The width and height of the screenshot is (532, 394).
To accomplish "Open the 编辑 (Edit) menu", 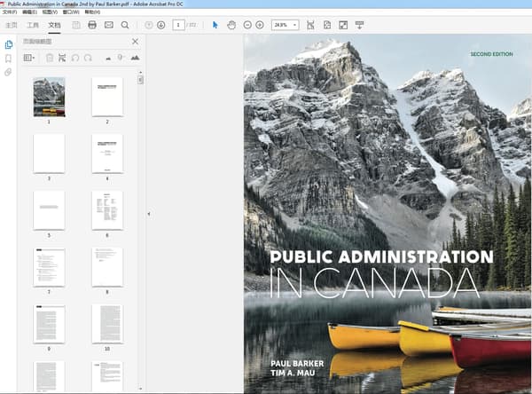I will (x=29, y=12).
